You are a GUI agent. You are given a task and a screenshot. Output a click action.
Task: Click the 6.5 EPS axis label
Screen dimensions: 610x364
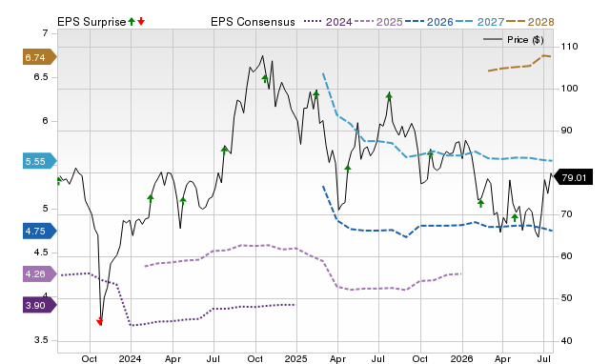coord(40,77)
